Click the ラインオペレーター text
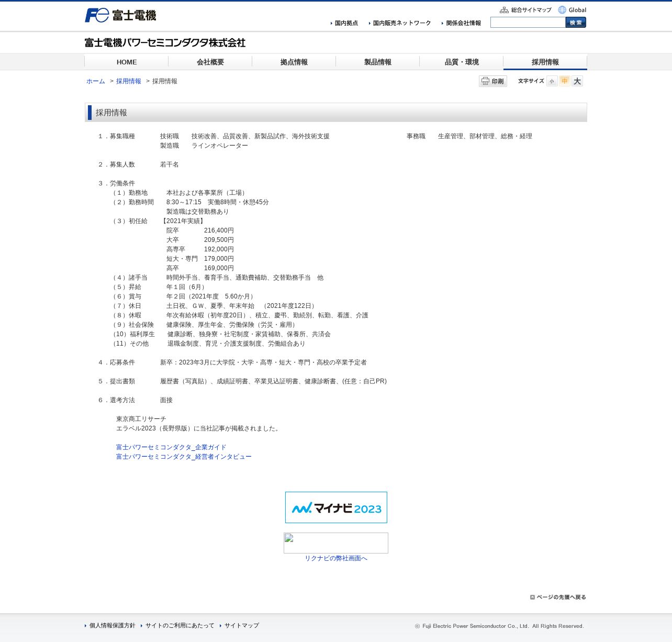 220,146
